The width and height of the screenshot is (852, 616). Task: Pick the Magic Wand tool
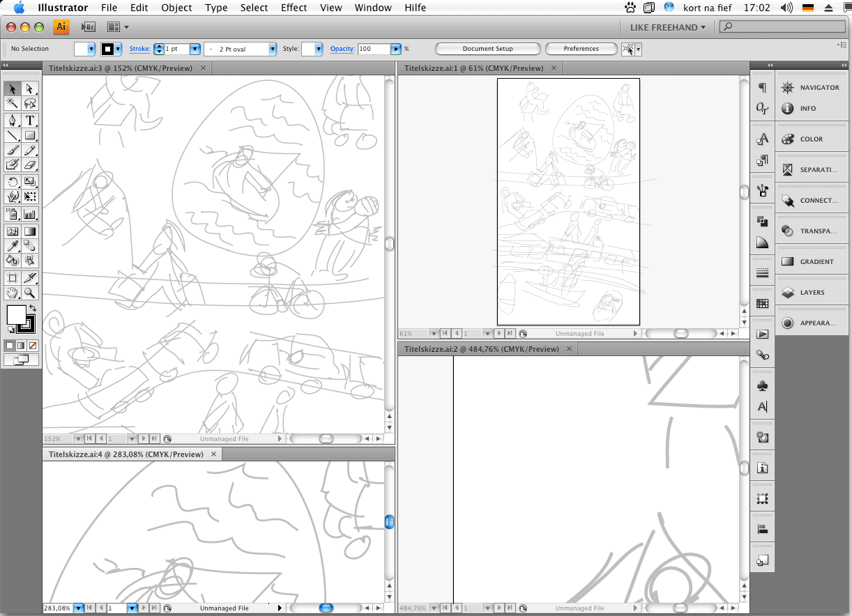[13, 104]
